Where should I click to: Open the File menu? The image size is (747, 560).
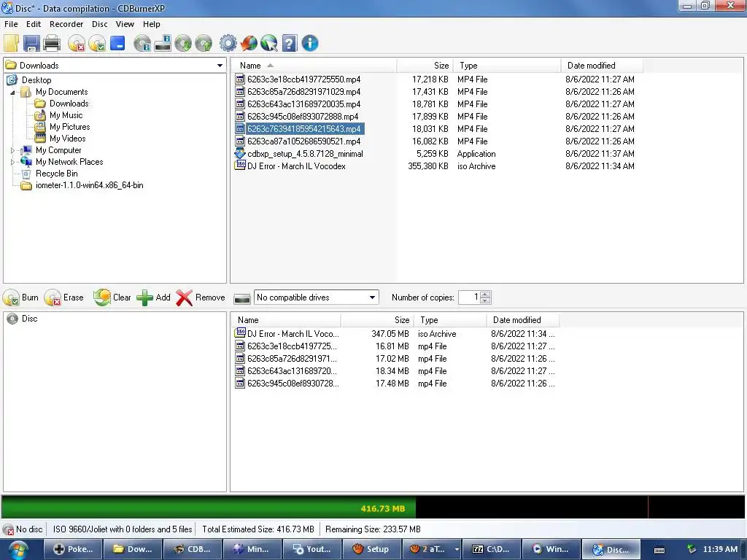click(11, 24)
